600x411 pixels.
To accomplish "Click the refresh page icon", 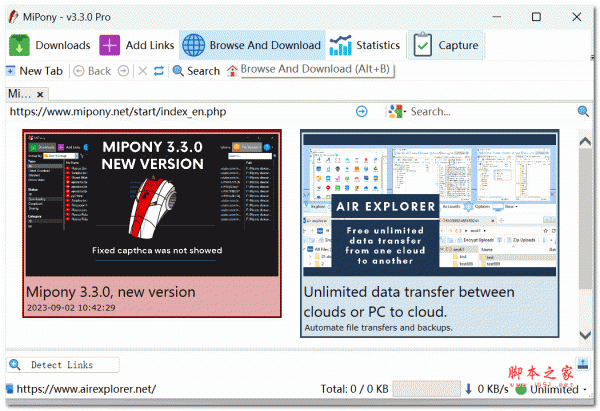I will [x=159, y=71].
